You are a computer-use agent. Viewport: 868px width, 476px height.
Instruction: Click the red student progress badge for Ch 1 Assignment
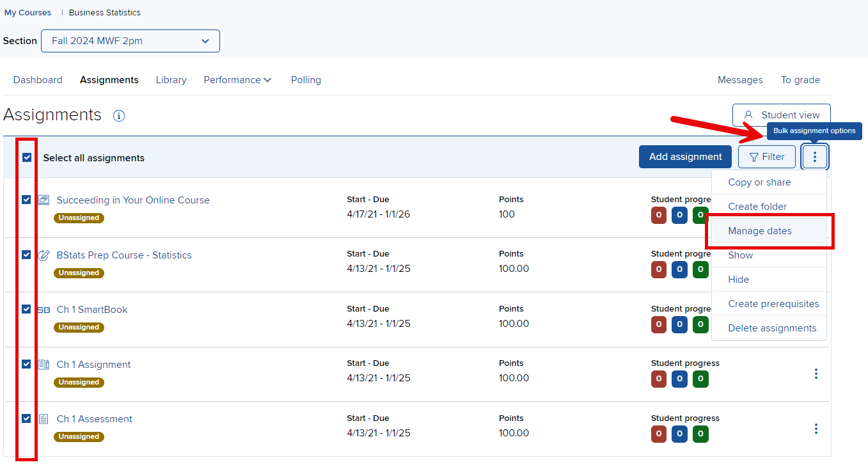click(658, 379)
